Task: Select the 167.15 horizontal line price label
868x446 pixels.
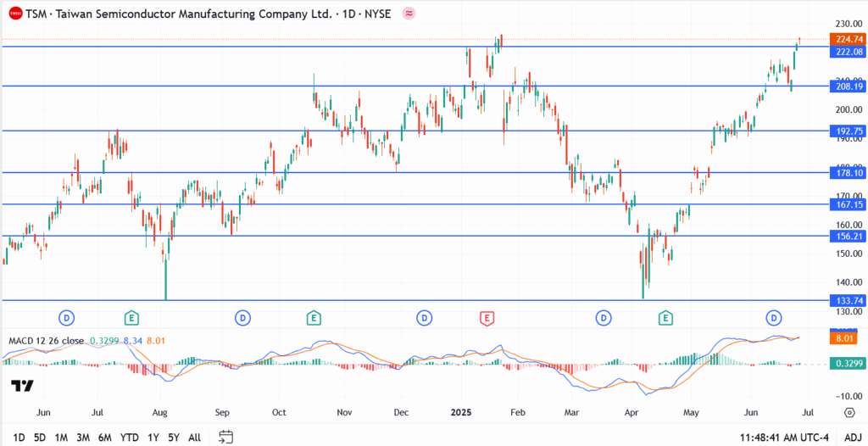Action: pos(847,204)
